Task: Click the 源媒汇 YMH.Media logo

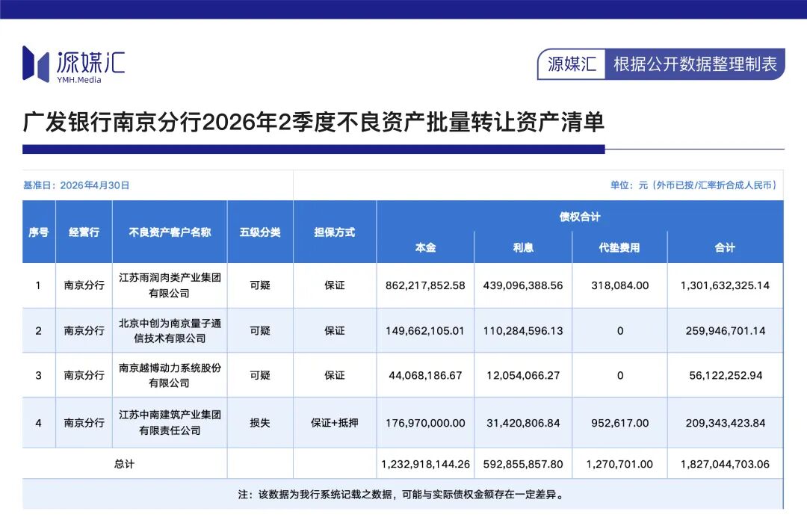Action: pyautogui.click(x=73, y=64)
